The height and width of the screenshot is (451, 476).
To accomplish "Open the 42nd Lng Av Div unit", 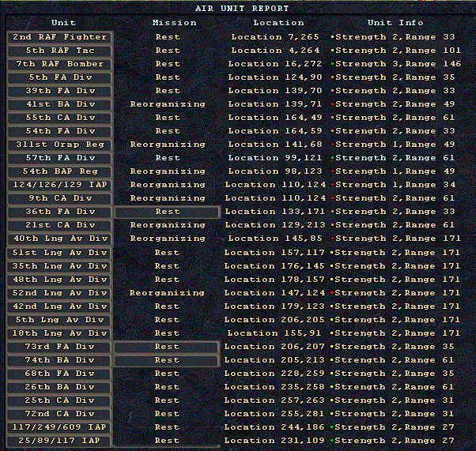I will [59, 306].
